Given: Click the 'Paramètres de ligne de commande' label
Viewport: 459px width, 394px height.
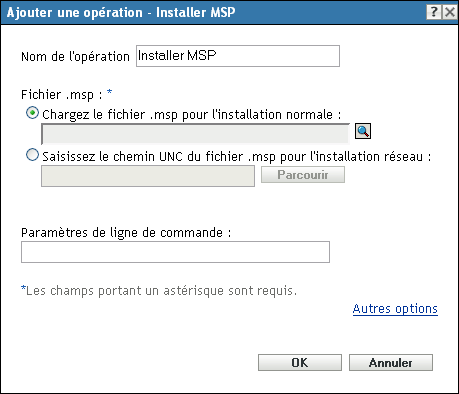Looking at the screenshot, I should click(126, 233).
